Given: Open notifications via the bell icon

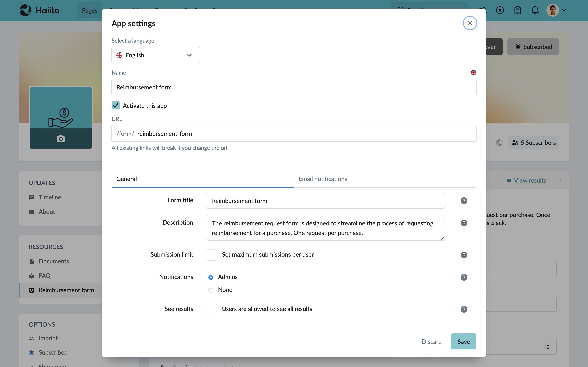Looking at the screenshot, I should (535, 10).
